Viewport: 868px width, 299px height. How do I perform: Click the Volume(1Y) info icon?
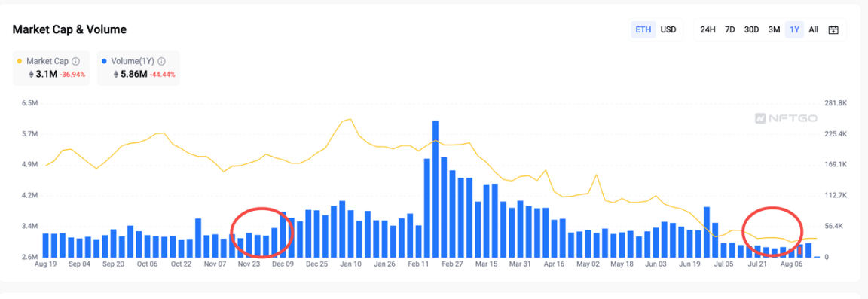pos(161,62)
